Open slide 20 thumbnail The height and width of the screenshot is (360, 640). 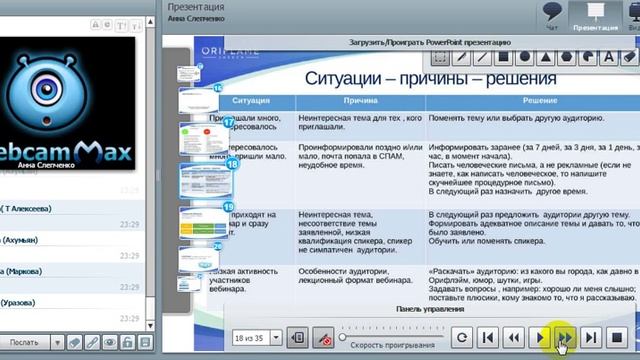199,259
